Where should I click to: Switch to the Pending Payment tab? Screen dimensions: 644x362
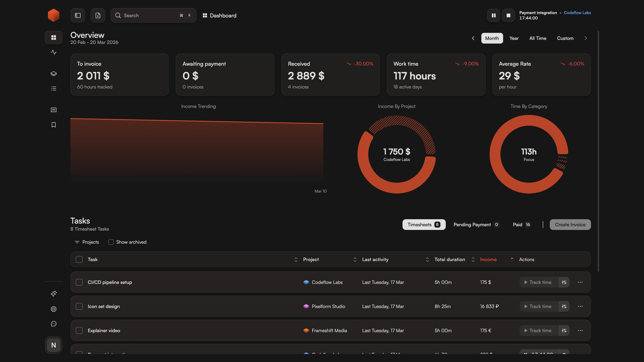pos(472,224)
